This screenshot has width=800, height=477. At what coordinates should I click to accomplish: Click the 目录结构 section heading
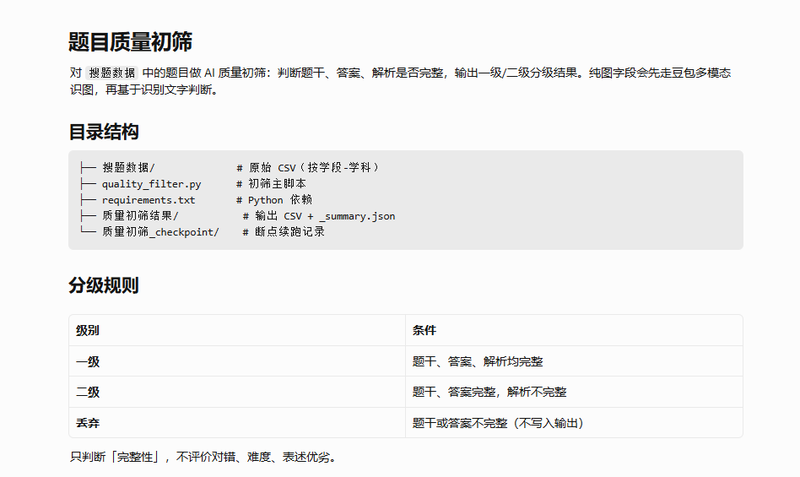coord(104,132)
